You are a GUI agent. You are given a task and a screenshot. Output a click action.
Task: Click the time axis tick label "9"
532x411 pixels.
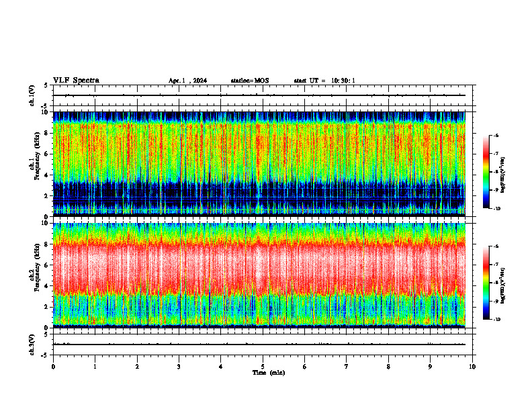pyautogui.click(x=430, y=367)
